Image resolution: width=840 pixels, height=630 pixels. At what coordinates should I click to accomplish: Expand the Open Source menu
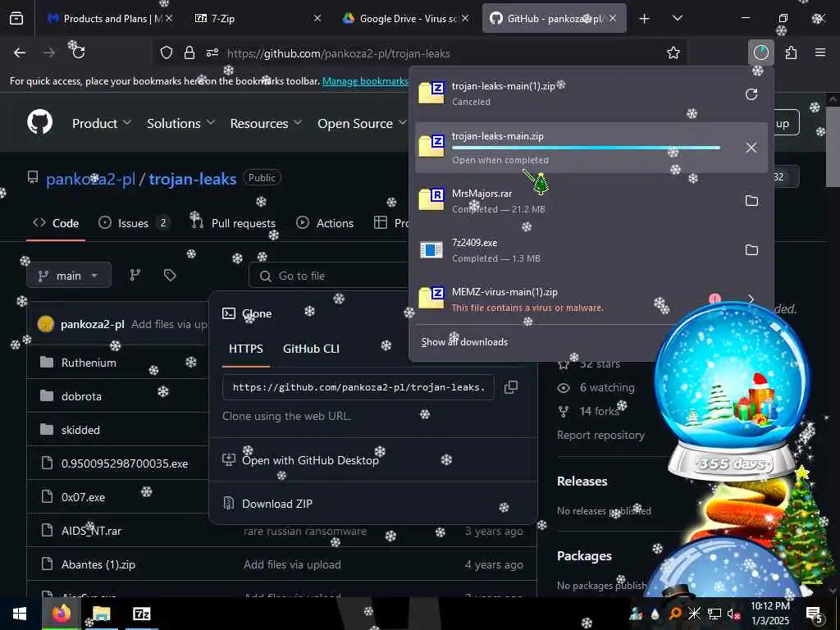(x=362, y=123)
